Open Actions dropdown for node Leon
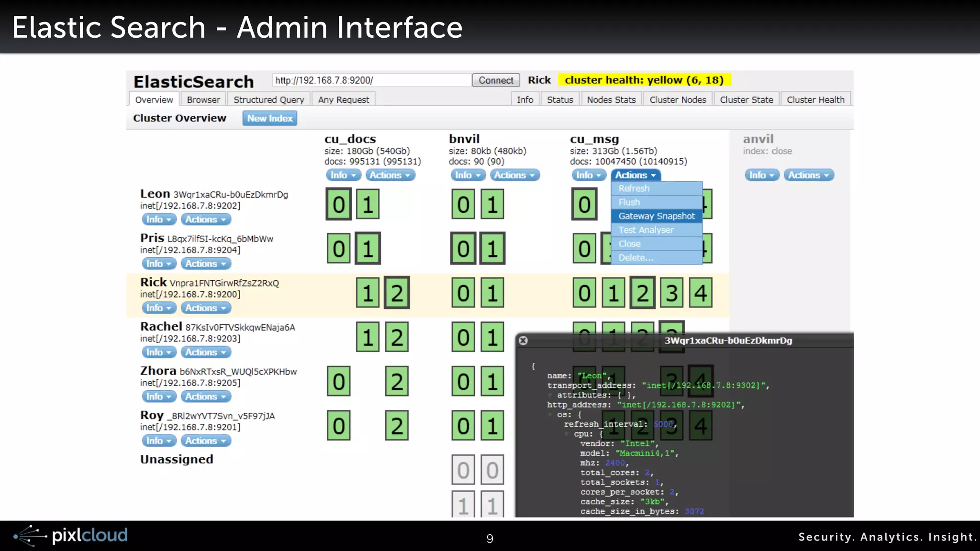Viewport: 980px width, 551px height. [x=206, y=220]
